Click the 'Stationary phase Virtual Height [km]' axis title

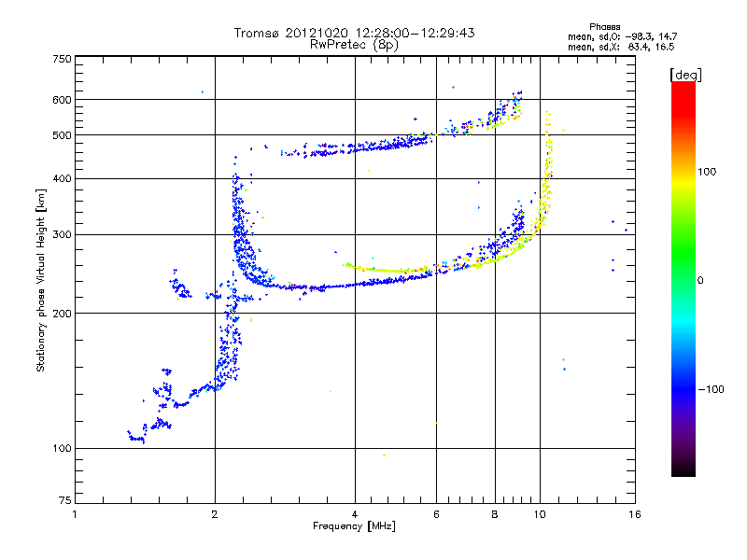pyautogui.click(x=41, y=281)
